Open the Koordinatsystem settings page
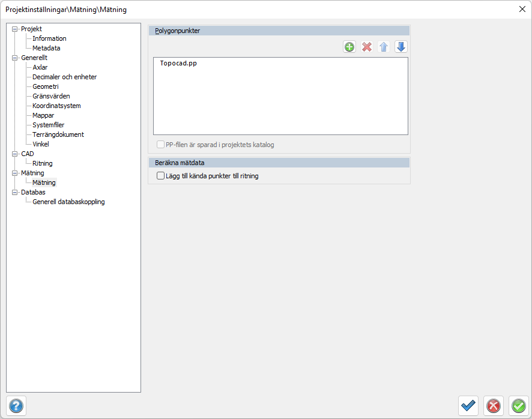 [x=56, y=106]
